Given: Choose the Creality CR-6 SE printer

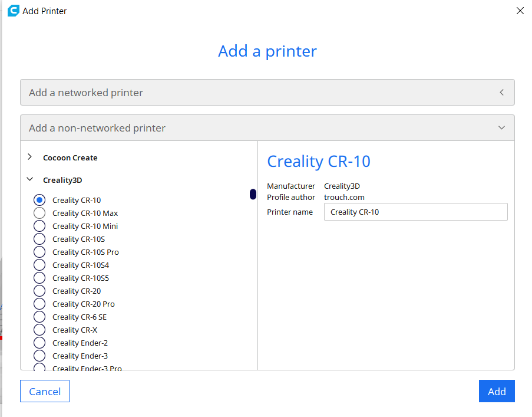Looking at the screenshot, I should coord(39,317).
